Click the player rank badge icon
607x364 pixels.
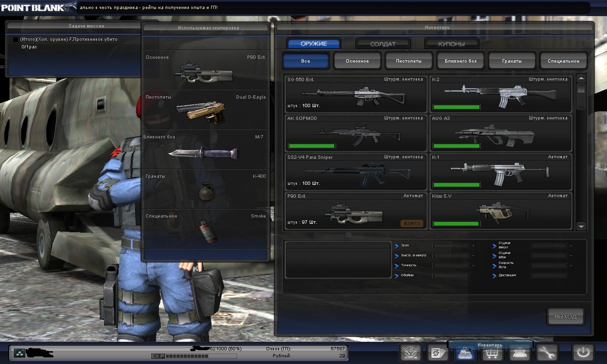19,353
